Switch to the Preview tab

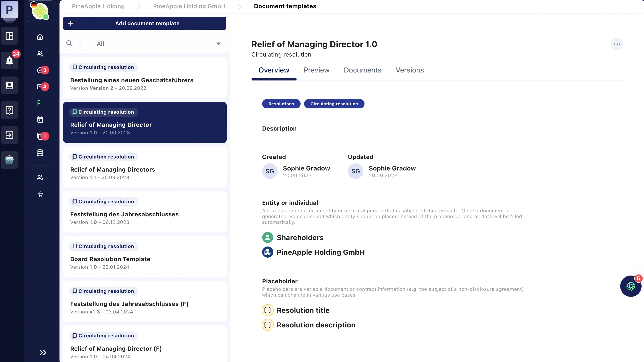pos(316,70)
